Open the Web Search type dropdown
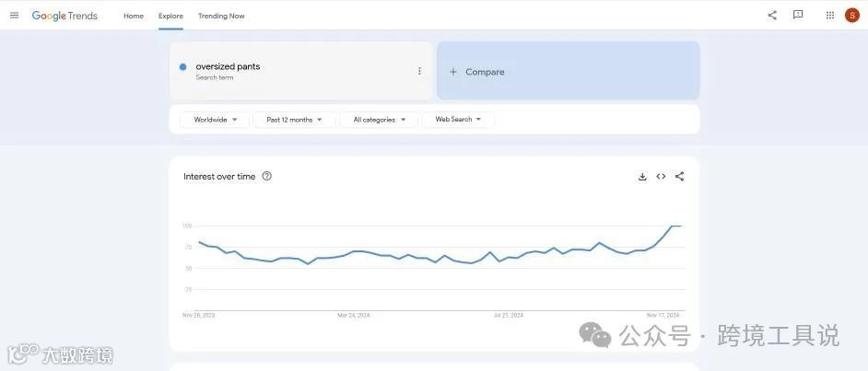 (x=458, y=120)
